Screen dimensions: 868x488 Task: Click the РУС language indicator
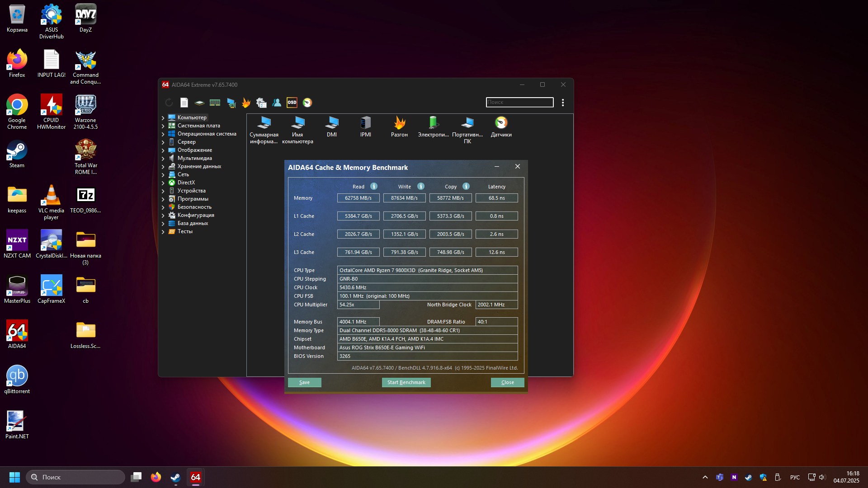[x=795, y=477]
